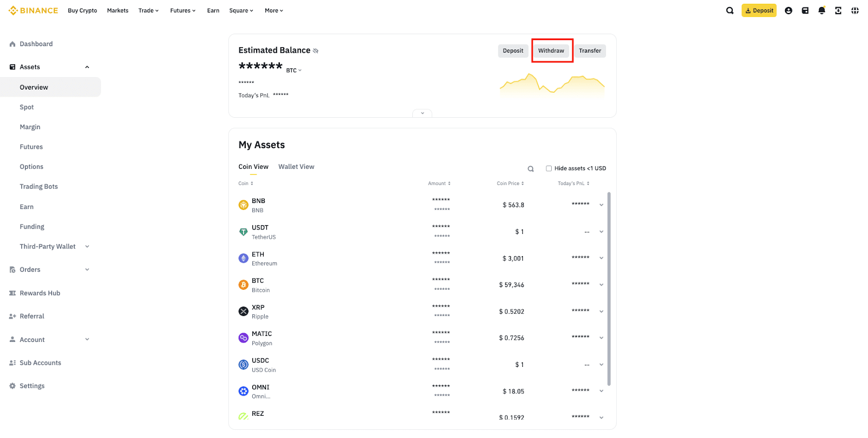Click the search icon in My Assets
The height and width of the screenshot is (438, 868).
531,169
